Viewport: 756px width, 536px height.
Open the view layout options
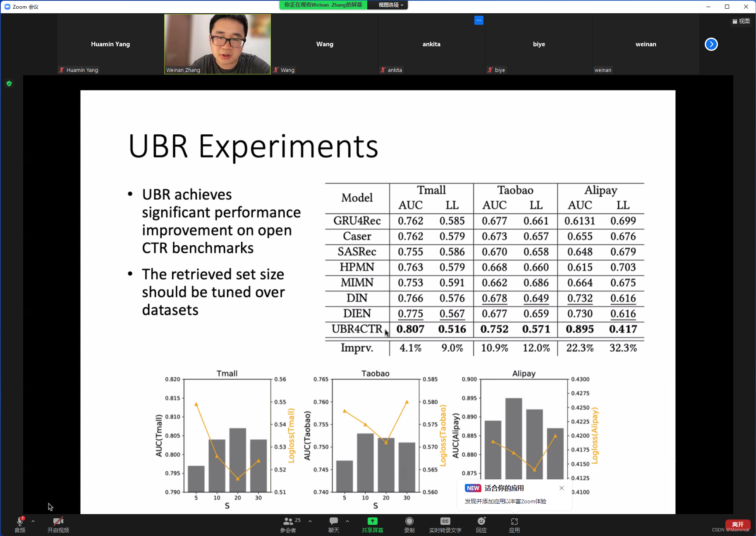pyautogui.click(x=741, y=21)
